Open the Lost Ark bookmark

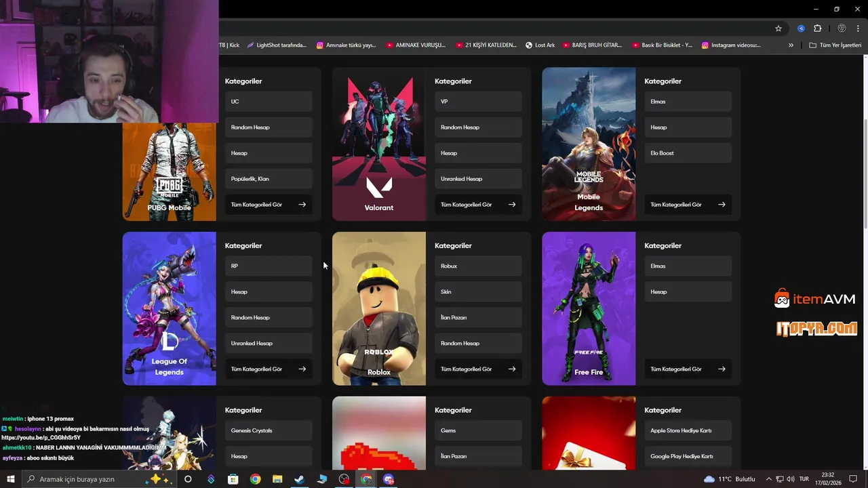pos(540,45)
